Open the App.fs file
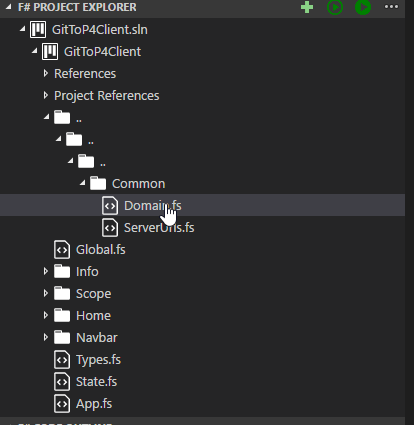 coord(94,404)
